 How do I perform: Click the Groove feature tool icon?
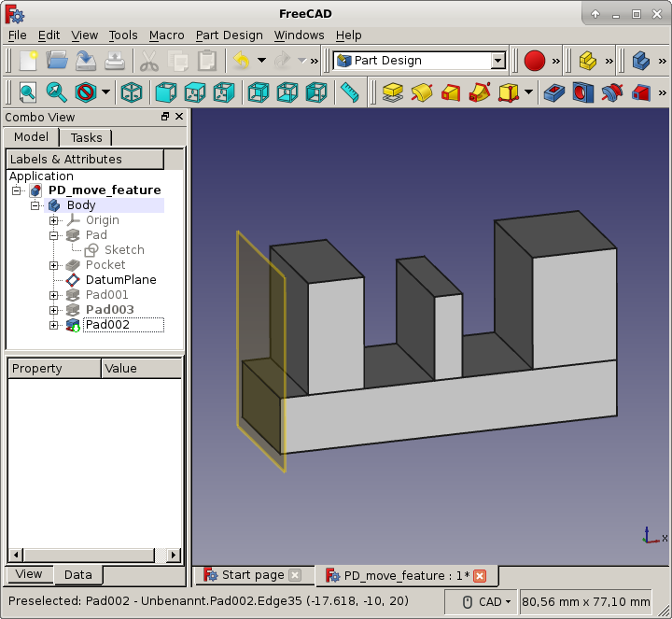click(x=612, y=92)
